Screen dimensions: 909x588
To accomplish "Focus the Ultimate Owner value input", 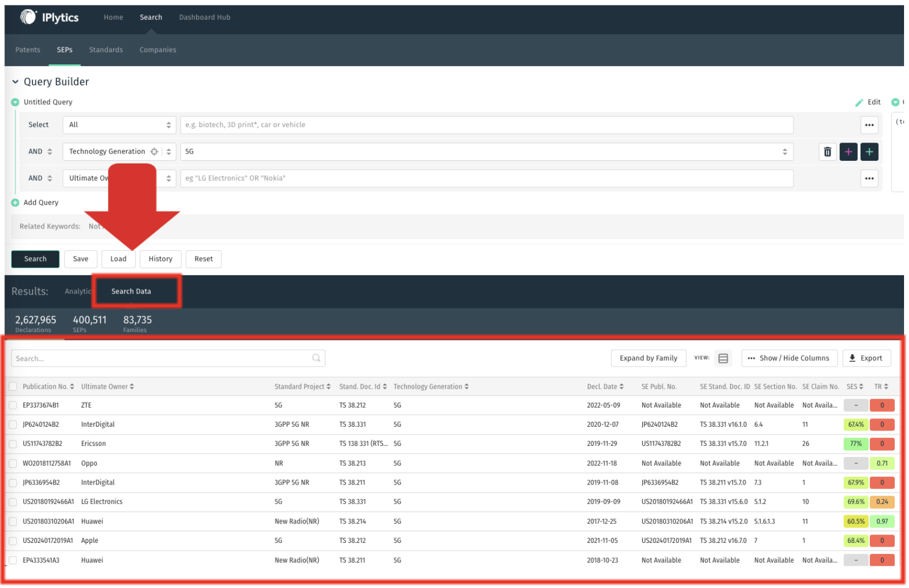I will click(486, 178).
